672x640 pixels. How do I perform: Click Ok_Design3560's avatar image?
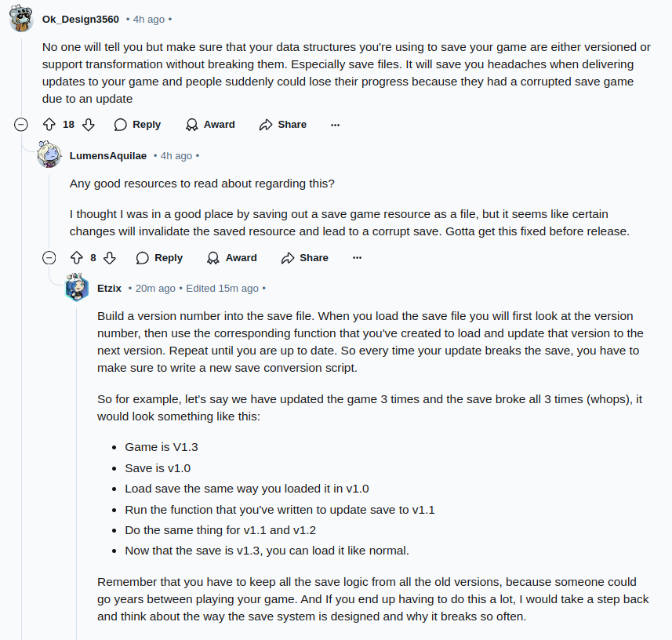21,17
